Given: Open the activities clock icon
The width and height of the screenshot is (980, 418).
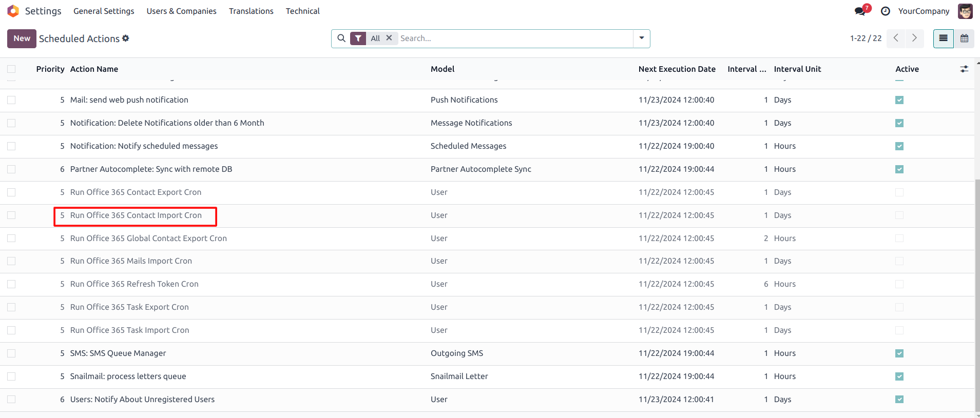Looking at the screenshot, I should (x=886, y=11).
